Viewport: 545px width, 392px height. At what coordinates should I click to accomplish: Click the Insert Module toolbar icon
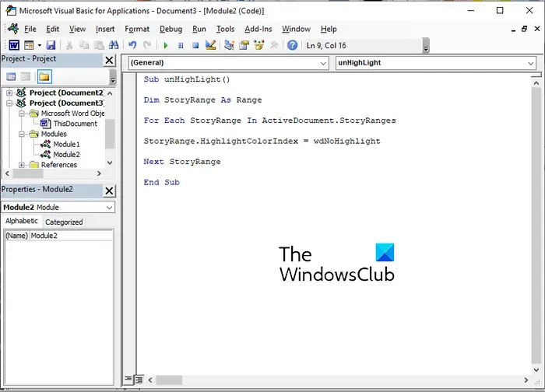pyautogui.click(x=29, y=45)
